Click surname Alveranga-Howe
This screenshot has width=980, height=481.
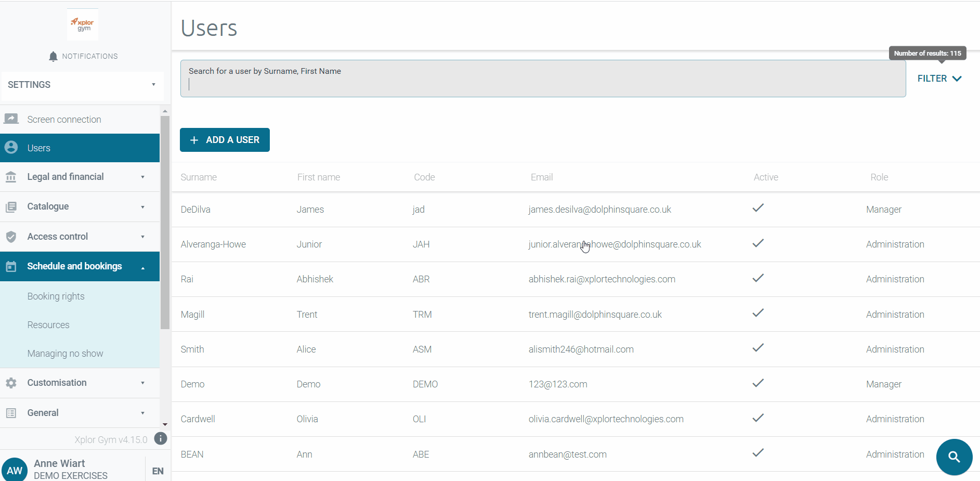[x=213, y=244]
